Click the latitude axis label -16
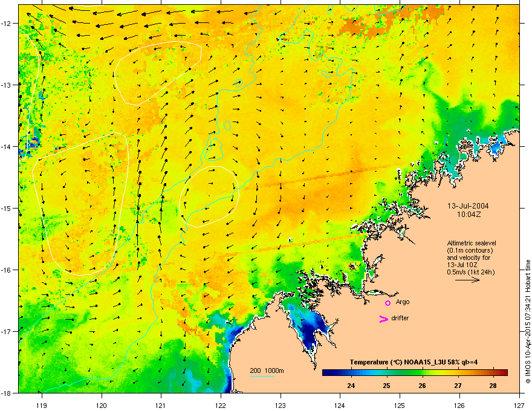 (x=7, y=270)
